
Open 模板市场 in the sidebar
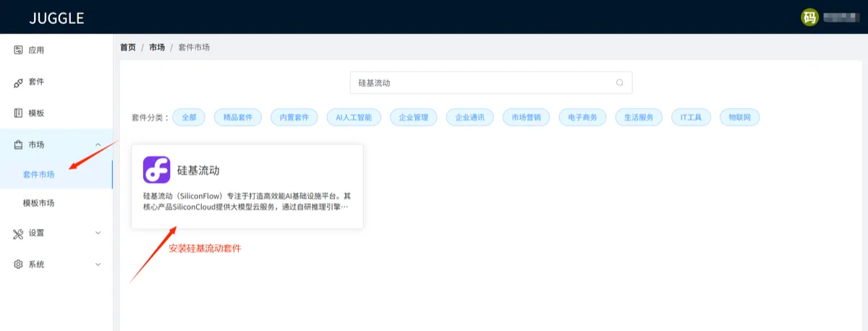click(x=38, y=203)
